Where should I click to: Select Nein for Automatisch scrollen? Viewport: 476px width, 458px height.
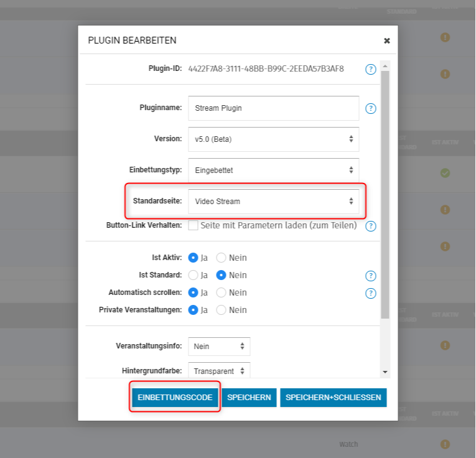coord(221,292)
